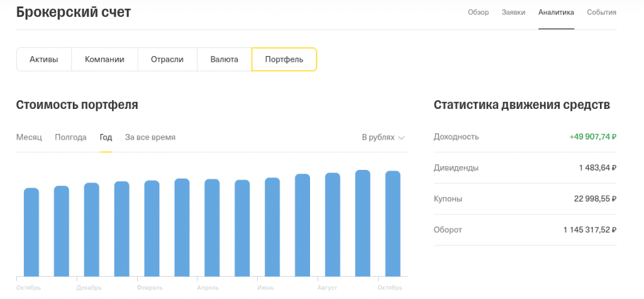Show chart for За все время

[x=150, y=137]
